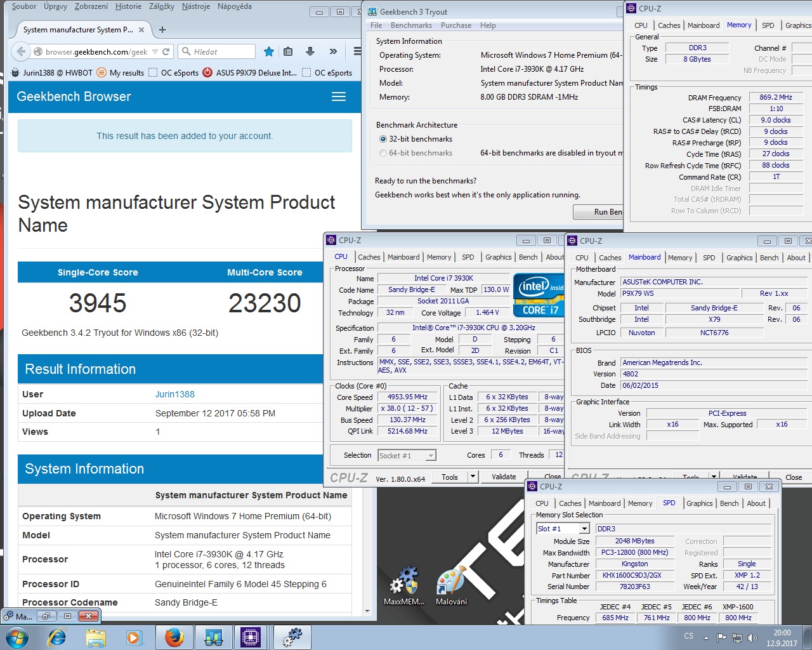Click the DRAM Frequency value 869.2 MHz
Viewport: 812px width, 650px height.
[x=776, y=97]
